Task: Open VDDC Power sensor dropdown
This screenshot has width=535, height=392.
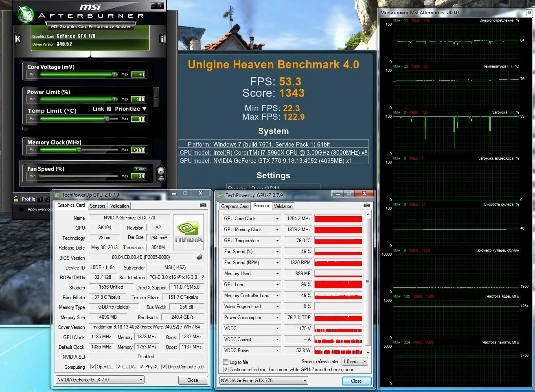Action: pos(277,350)
